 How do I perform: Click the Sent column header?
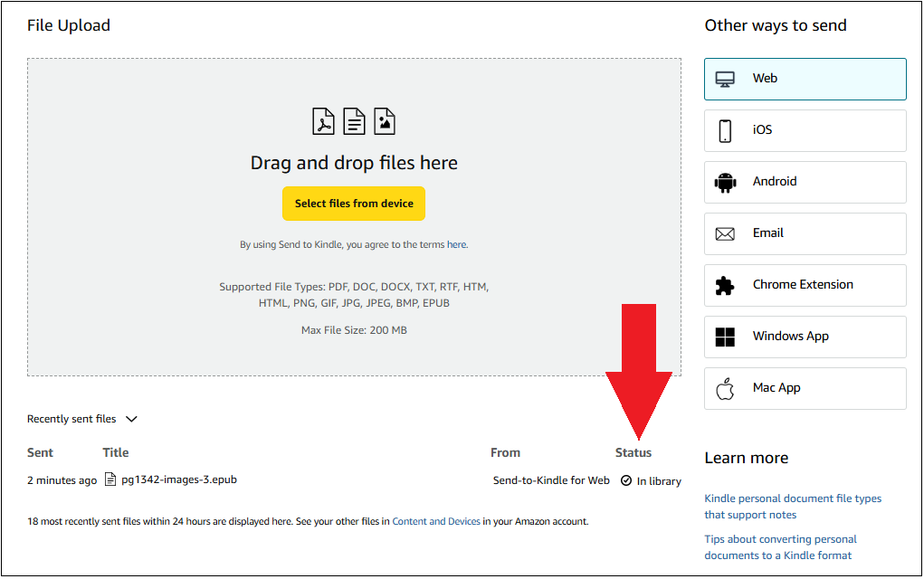[40, 452]
